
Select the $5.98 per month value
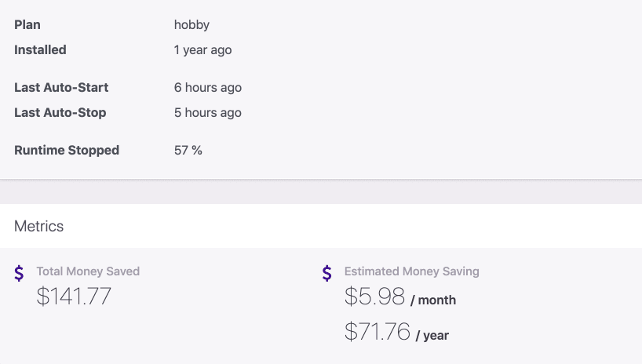(374, 296)
